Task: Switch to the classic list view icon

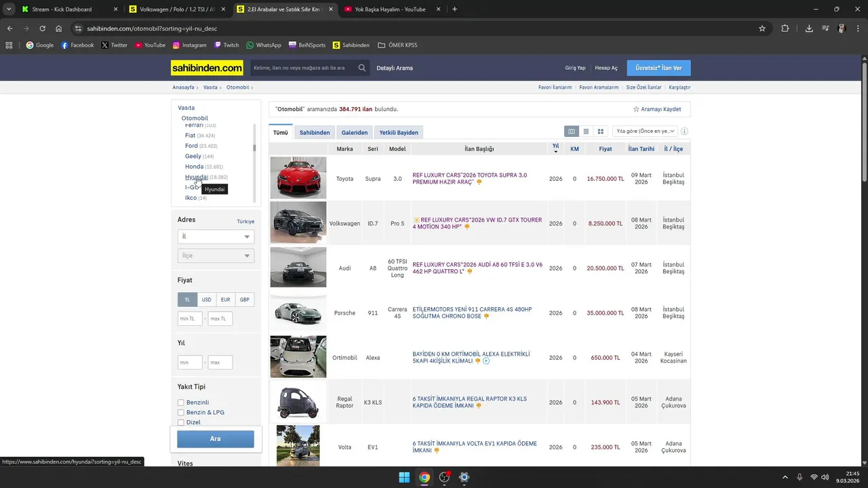Action: coord(586,131)
